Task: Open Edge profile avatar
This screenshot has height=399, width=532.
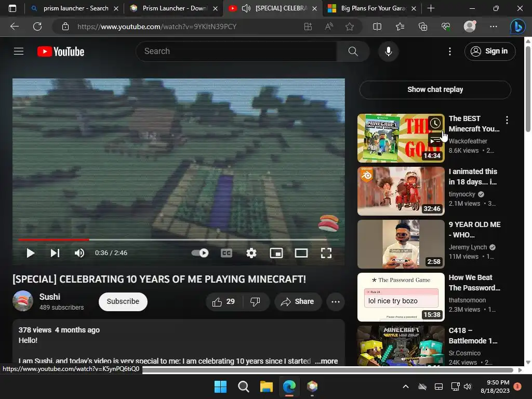Action: [x=470, y=26]
